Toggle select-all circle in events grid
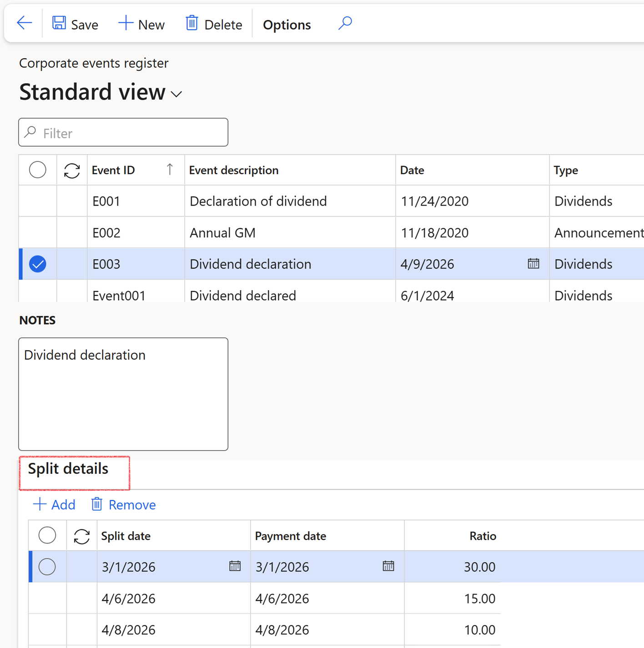644x648 pixels. (38, 170)
